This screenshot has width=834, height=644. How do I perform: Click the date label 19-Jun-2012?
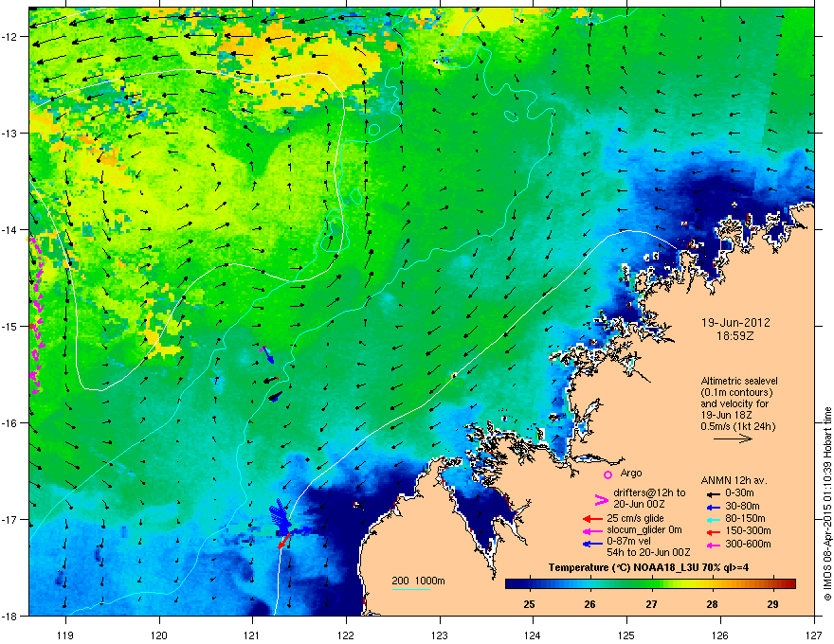735,323
